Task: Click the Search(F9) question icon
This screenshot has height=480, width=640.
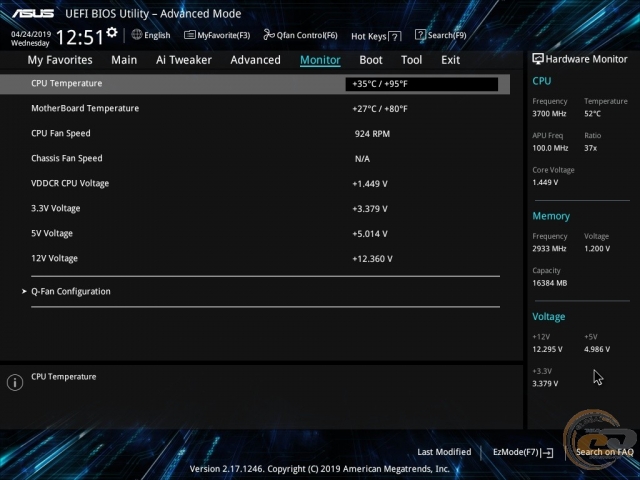Action: 420,35
